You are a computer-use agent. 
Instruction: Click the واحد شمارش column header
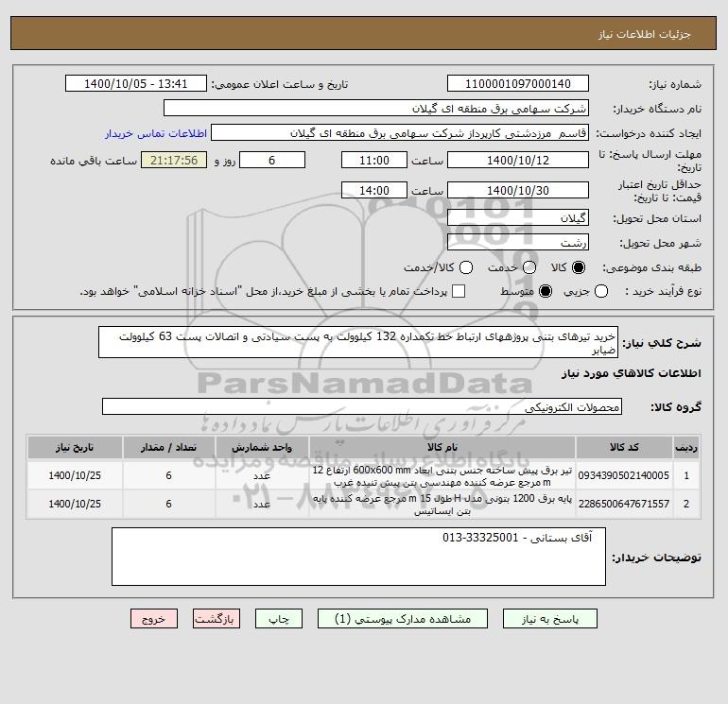pos(262,447)
